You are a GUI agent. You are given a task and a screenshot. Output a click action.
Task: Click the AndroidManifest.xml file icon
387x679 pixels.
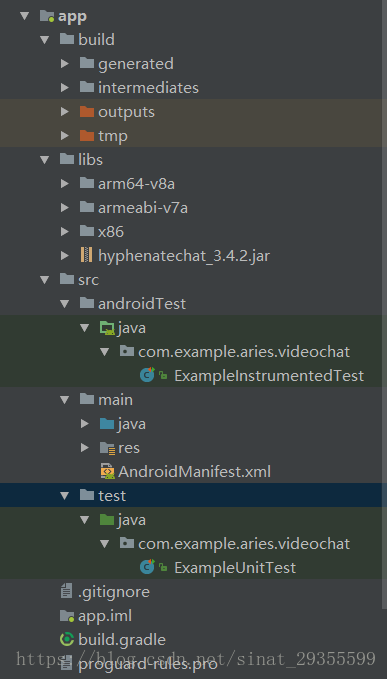[107, 471]
